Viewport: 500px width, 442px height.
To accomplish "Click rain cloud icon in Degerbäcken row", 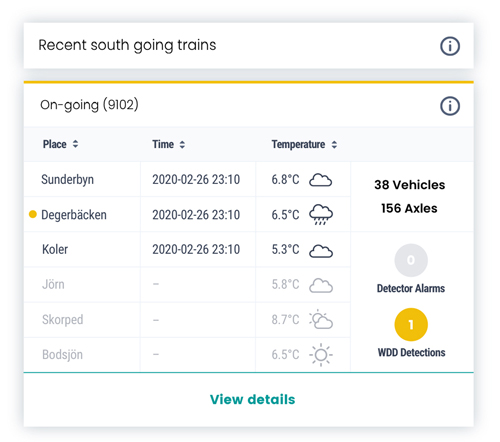I will click(321, 215).
